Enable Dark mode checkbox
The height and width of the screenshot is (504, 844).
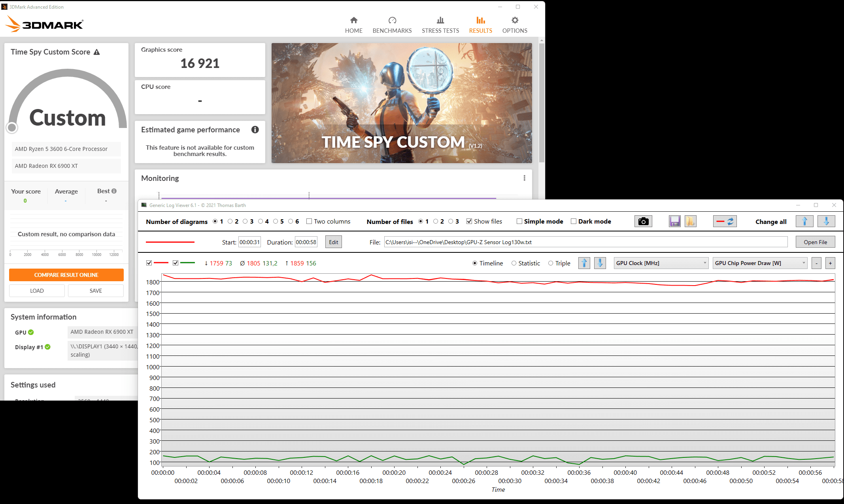574,222
